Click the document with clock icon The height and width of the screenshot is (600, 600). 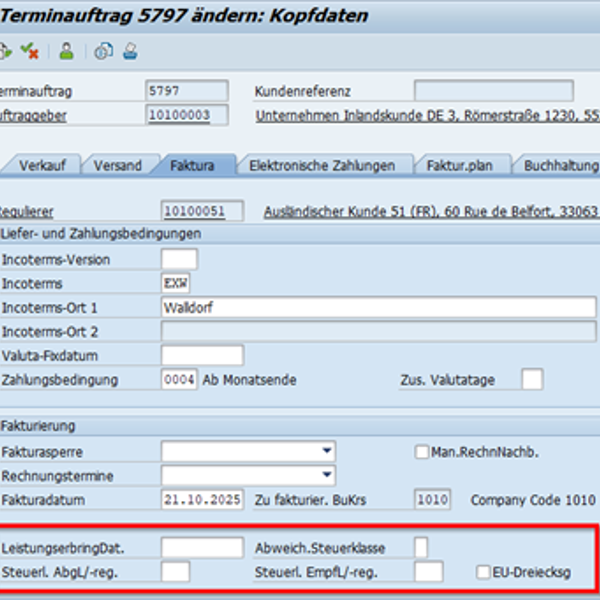pyautogui.click(x=104, y=51)
